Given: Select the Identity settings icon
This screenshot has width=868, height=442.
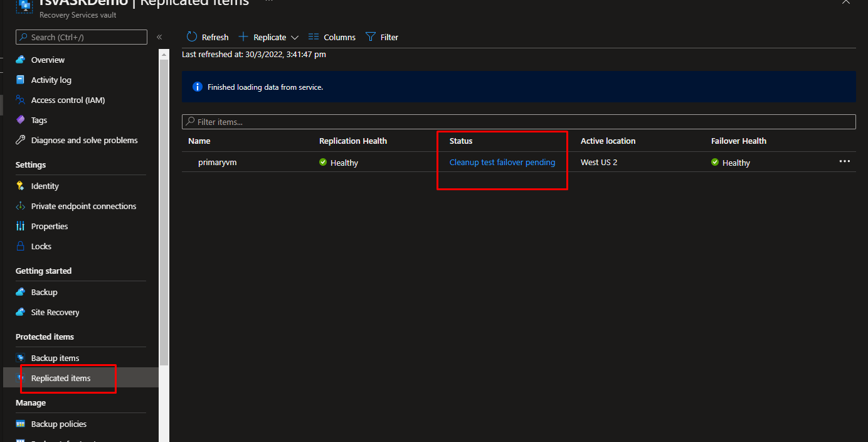Looking at the screenshot, I should pos(21,186).
